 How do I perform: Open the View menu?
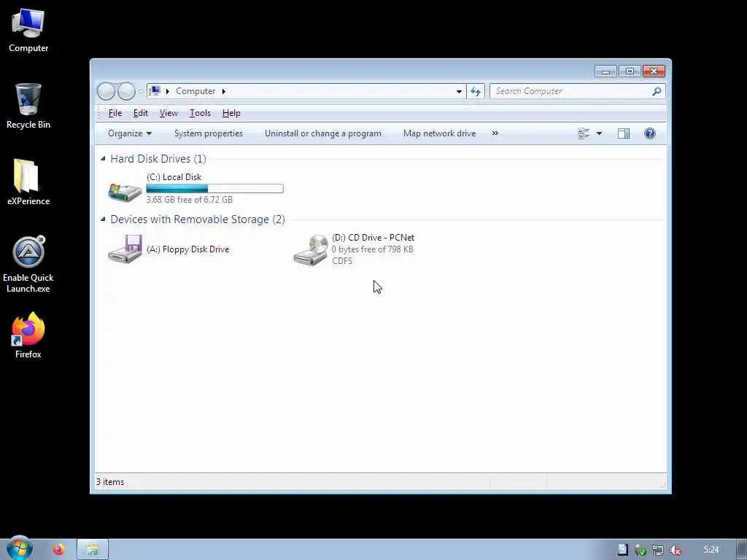(x=169, y=113)
